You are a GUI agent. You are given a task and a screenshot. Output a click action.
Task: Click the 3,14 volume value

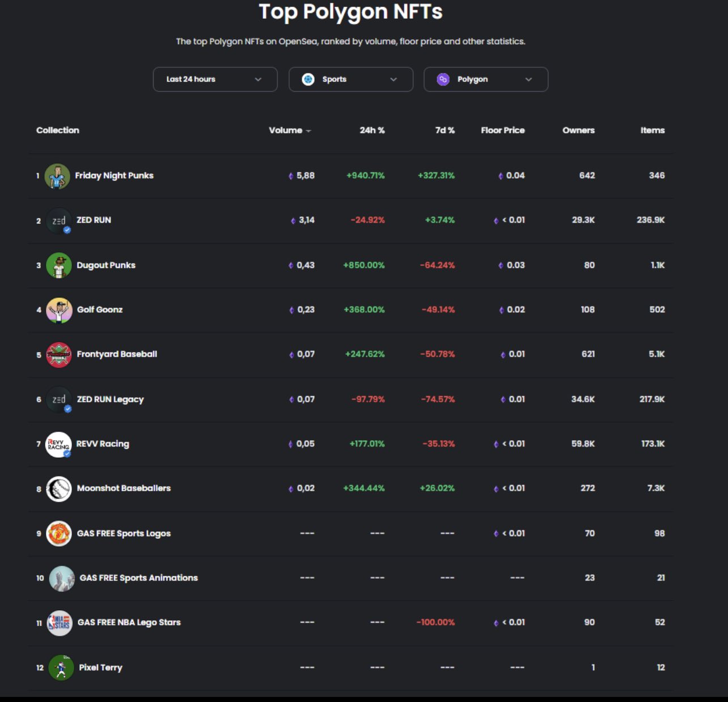[307, 220]
